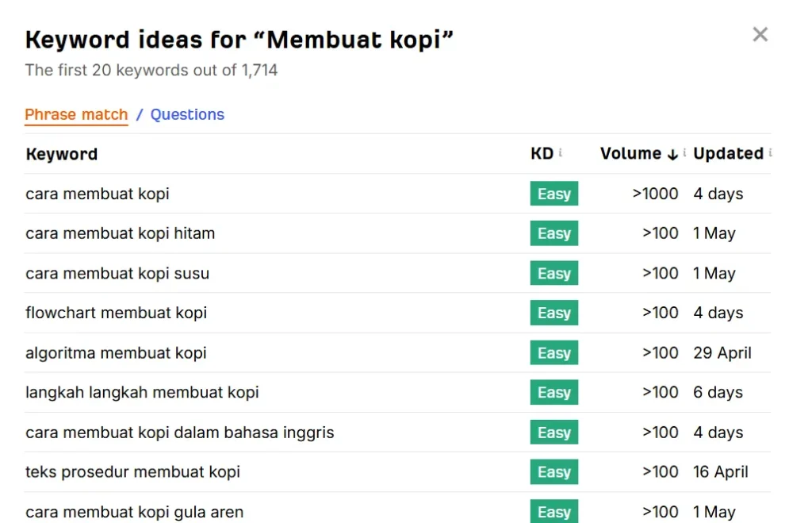Select keyword 'flowchart membuat kopi'
The height and width of the screenshot is (523, 812).
pos(116,313)
